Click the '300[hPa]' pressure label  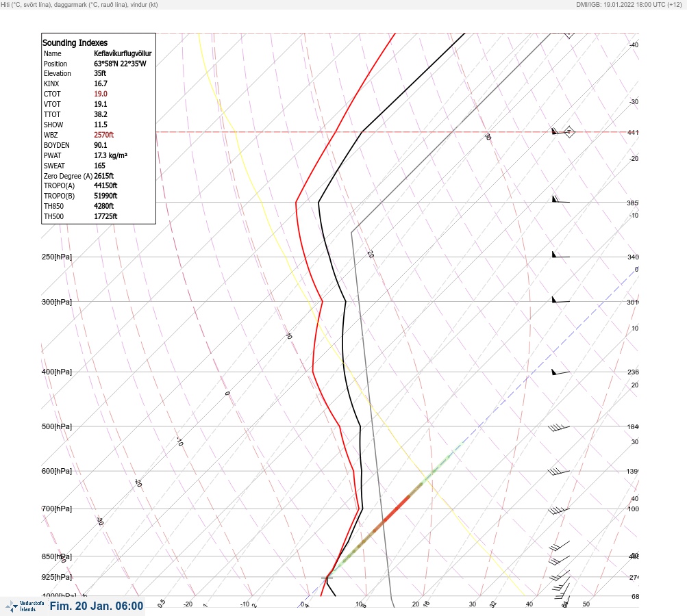pos(57,302)
